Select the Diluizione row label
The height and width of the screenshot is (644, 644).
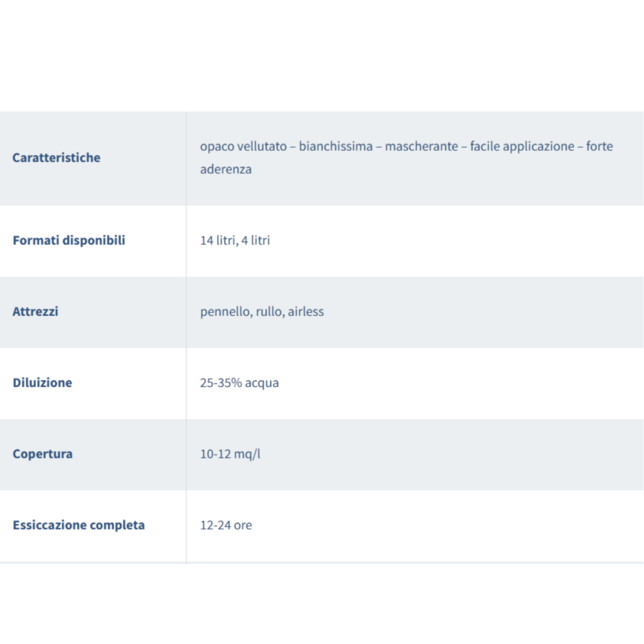pyautogui.click(x=42, y=383)
